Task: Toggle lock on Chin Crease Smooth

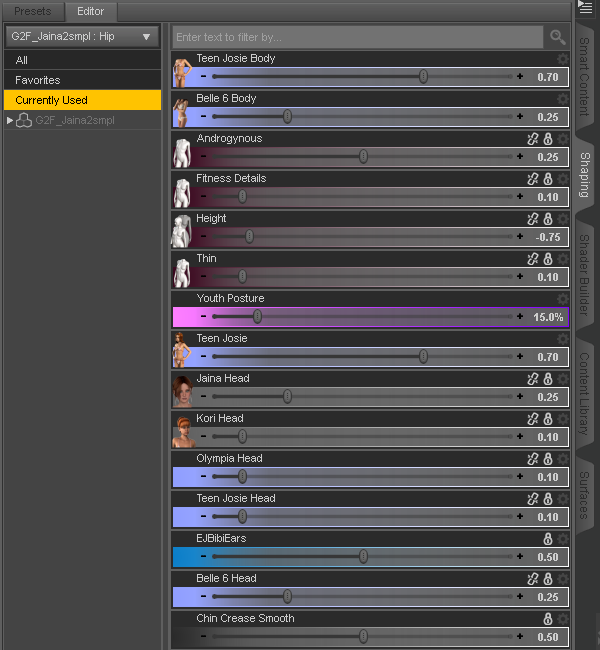Action: point(548,619)
